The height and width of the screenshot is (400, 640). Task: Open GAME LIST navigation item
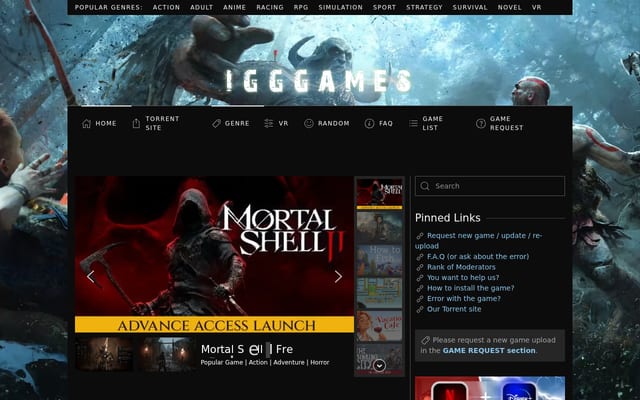pyautogui.click(x=433, y=123)
